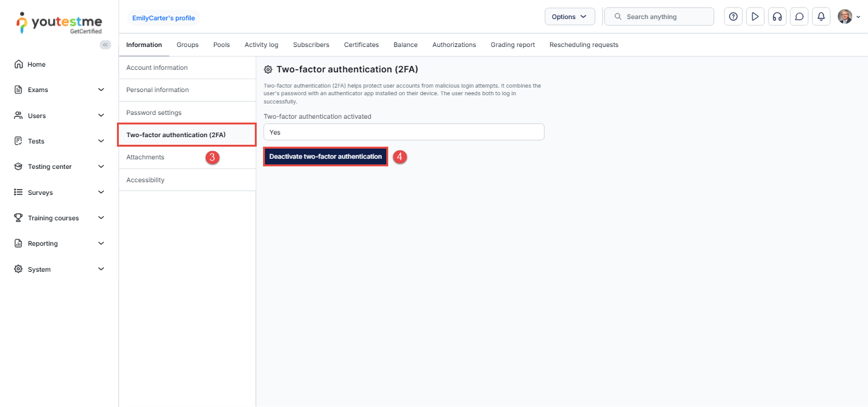The height and width of the screenshot is (407, 868).
Task: Open the Certificates tab
Action: [x=361, y=45]
